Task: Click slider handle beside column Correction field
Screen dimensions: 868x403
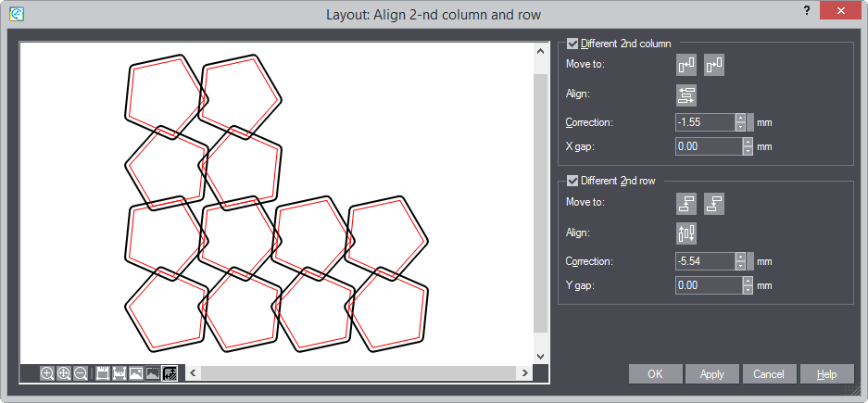Action: pyautogui.click(x=750, y=122)
